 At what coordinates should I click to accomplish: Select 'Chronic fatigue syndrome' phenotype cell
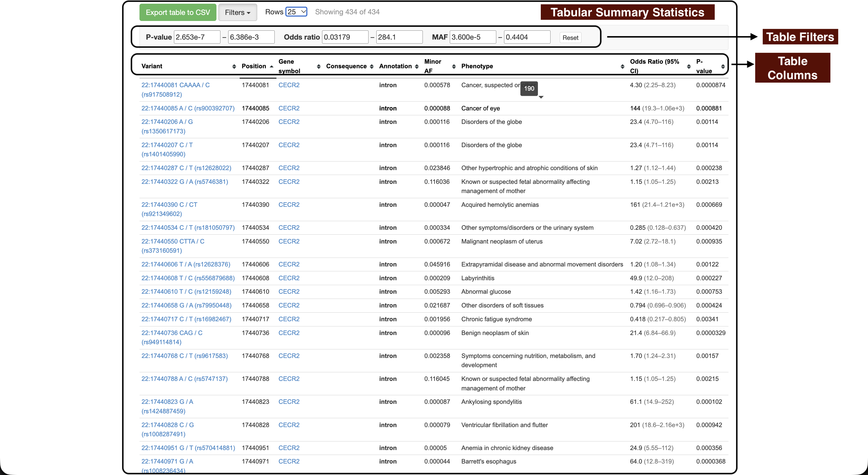[497, 319]
